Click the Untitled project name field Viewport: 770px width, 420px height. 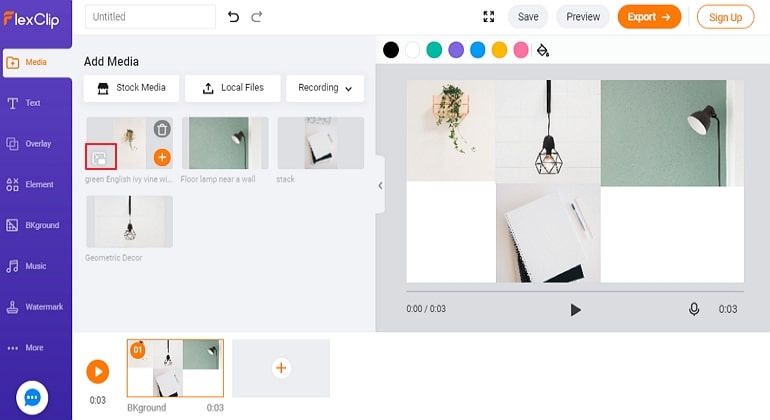(x=150, y=17)
